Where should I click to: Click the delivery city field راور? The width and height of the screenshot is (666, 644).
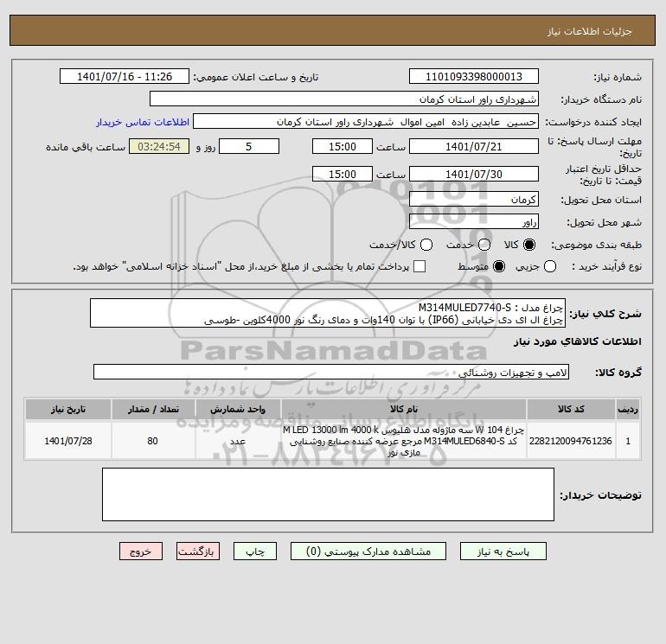coord(474,221)
